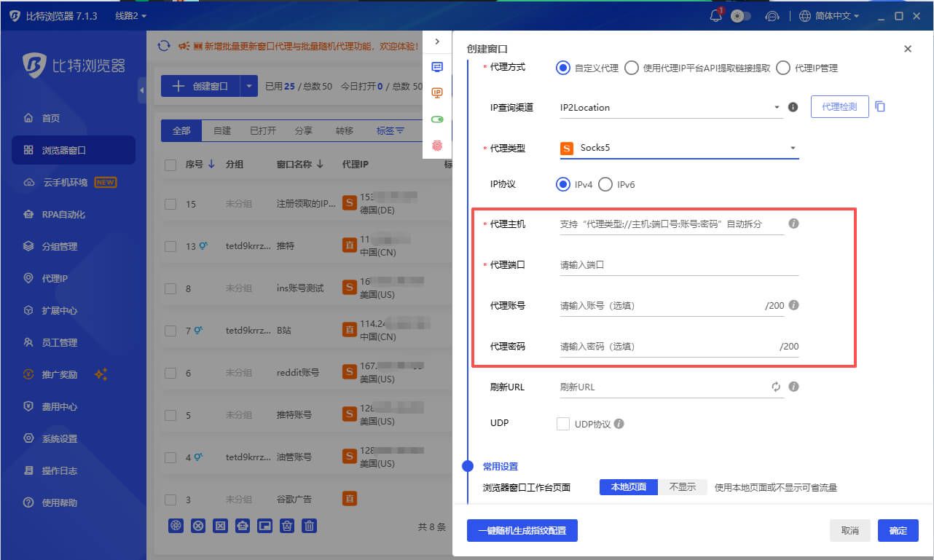Click the info icon beside IP查询渠道
The height and width of the screenshot is (560, 934).
pos(793,107)
